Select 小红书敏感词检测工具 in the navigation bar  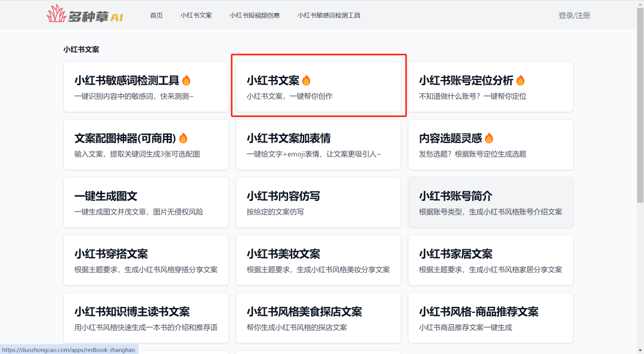(330, 15)
